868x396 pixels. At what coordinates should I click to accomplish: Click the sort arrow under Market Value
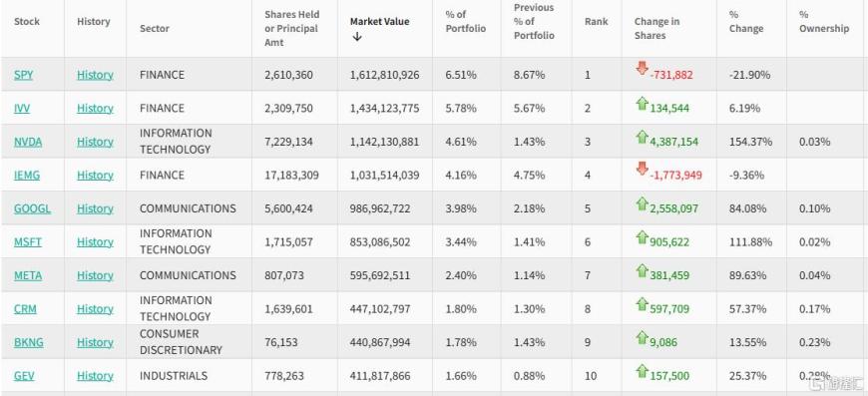point(357,37)
